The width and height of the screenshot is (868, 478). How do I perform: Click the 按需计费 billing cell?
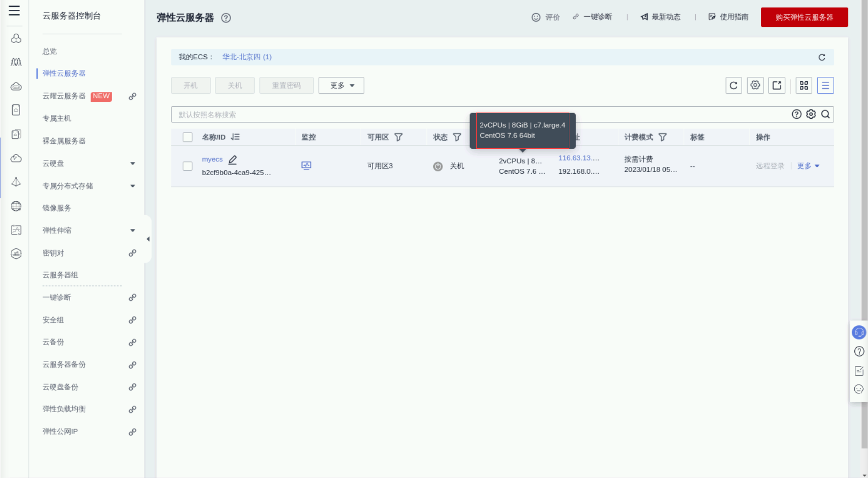638,159
